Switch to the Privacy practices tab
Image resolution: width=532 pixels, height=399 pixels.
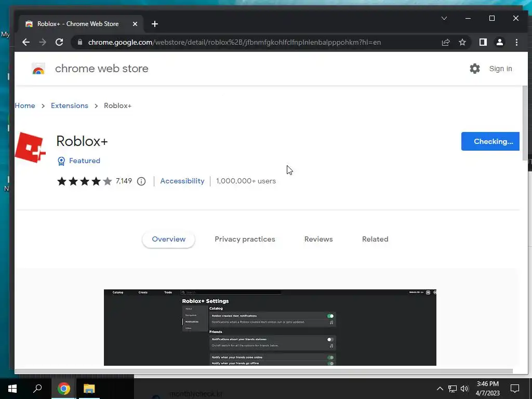245,239
